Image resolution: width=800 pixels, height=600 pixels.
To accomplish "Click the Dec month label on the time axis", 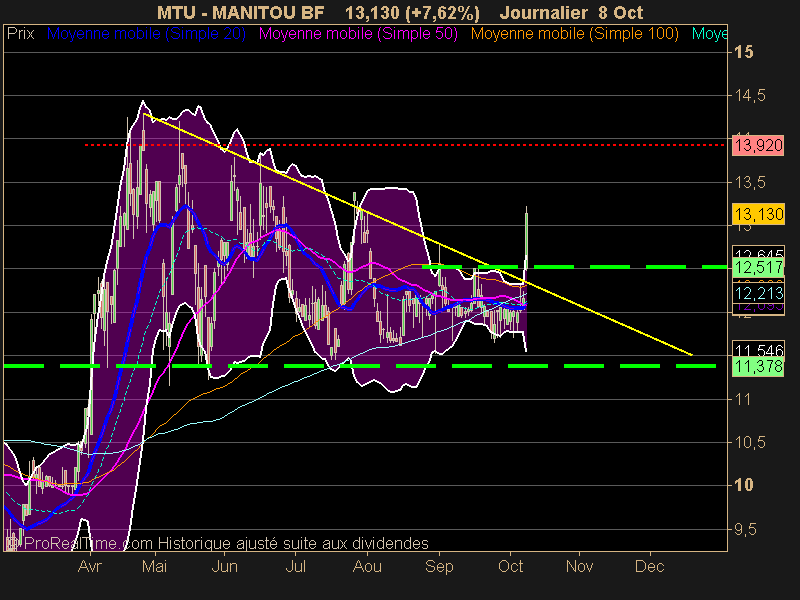I will [650, 566].
